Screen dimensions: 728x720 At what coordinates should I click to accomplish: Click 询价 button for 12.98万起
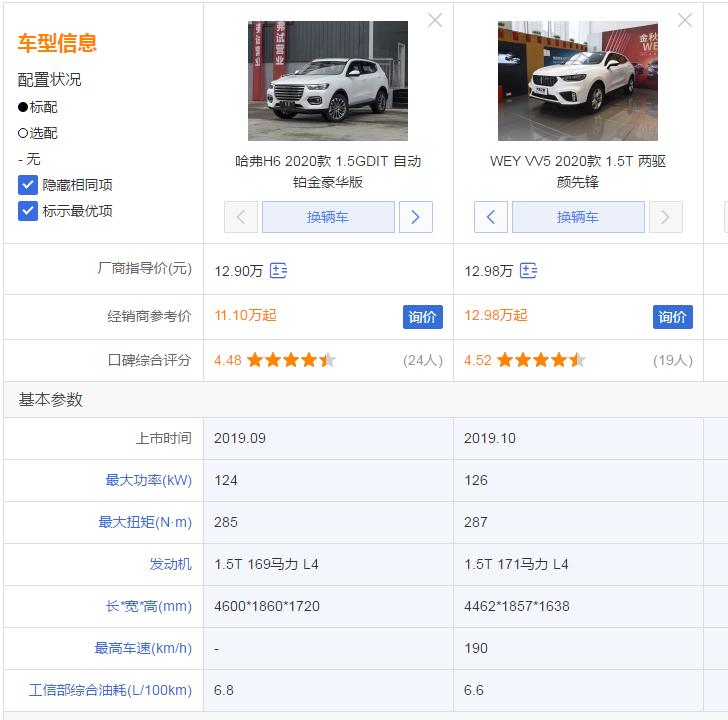pyautogui.click(x=673, y=317)
